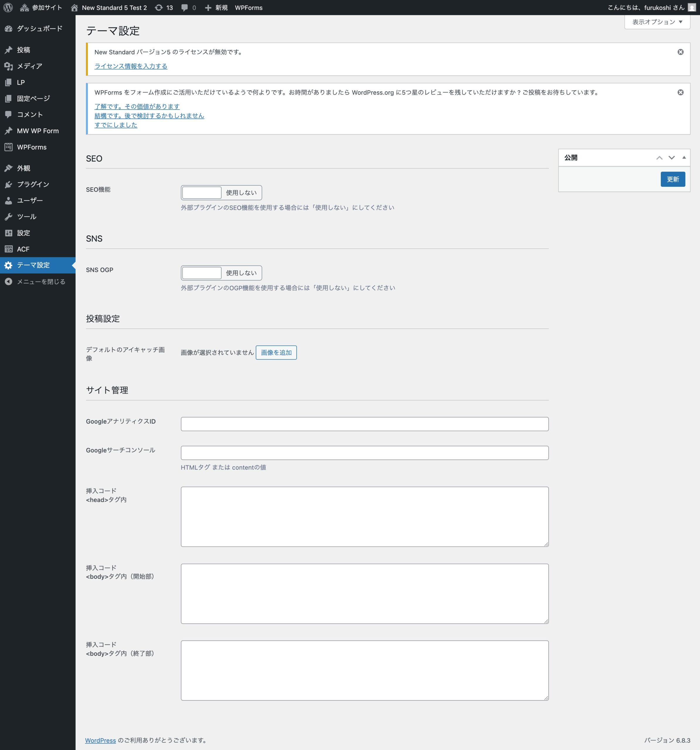Open the ACF sidebar menu

point(23,249)
